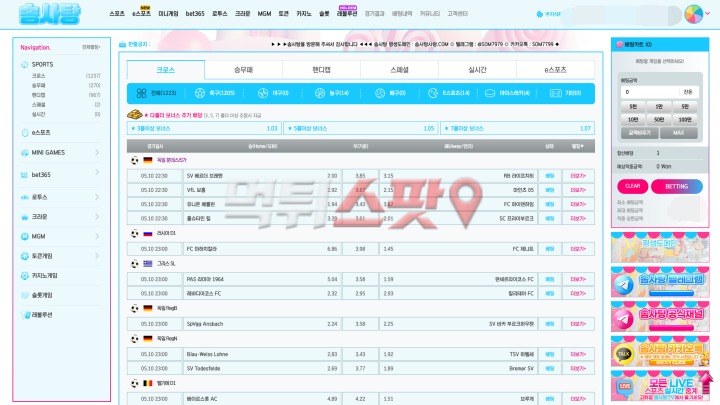Expand the MINI GAMES sidebar chevron
Image resolution: width=720 pixels, height=405 pixels.
(97, 152)
